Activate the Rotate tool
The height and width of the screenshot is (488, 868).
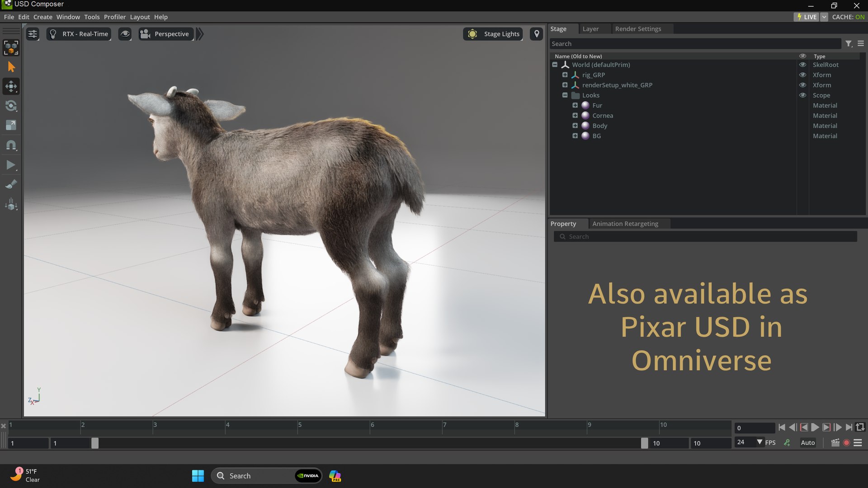(11, 106)
